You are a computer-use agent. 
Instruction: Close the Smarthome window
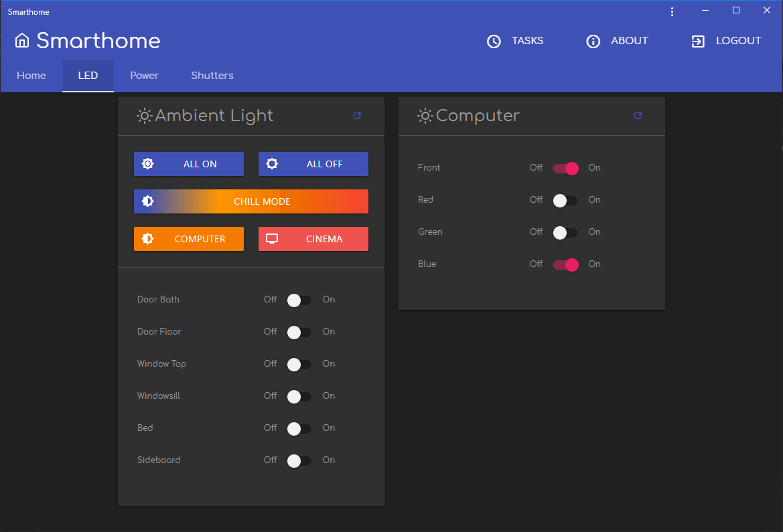tap(766, 11)
